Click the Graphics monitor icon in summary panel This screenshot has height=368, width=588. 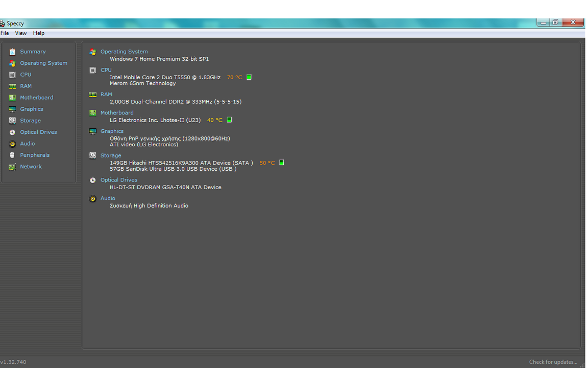coord(92,131)
